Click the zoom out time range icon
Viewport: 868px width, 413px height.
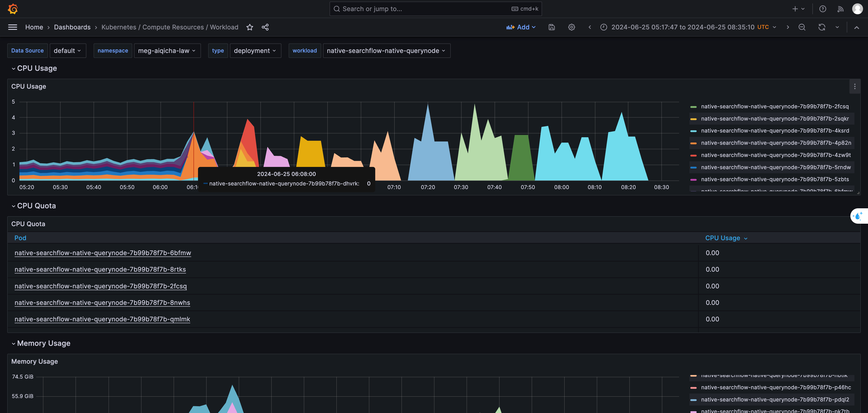[x=802, y=27]
